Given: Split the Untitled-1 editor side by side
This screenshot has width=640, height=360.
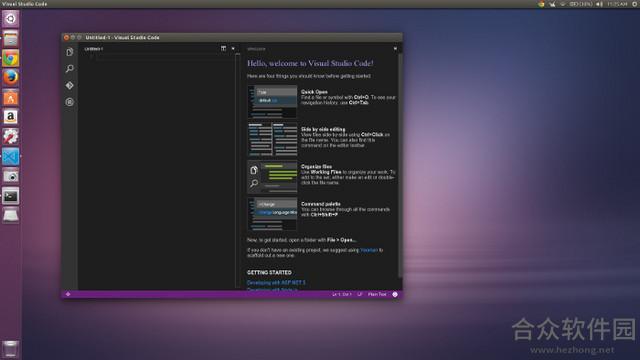Looking at the screenshot, I should point(223,49).
